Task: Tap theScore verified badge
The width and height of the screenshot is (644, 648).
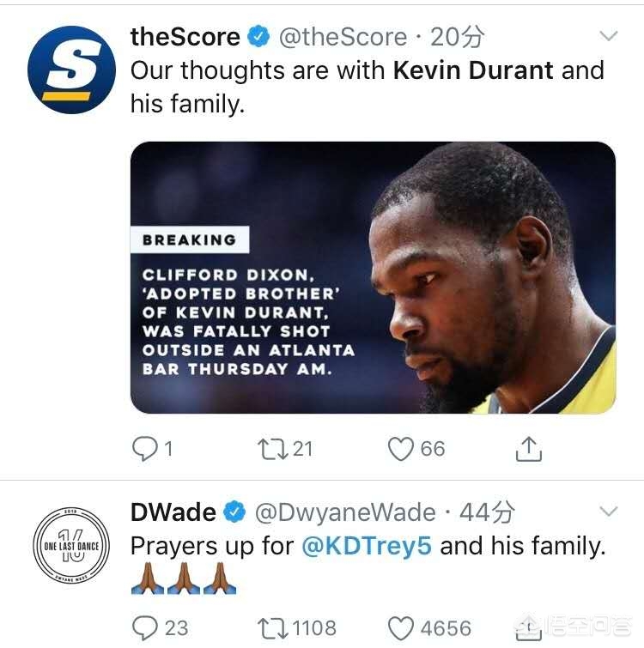Action: pos(258,36)
